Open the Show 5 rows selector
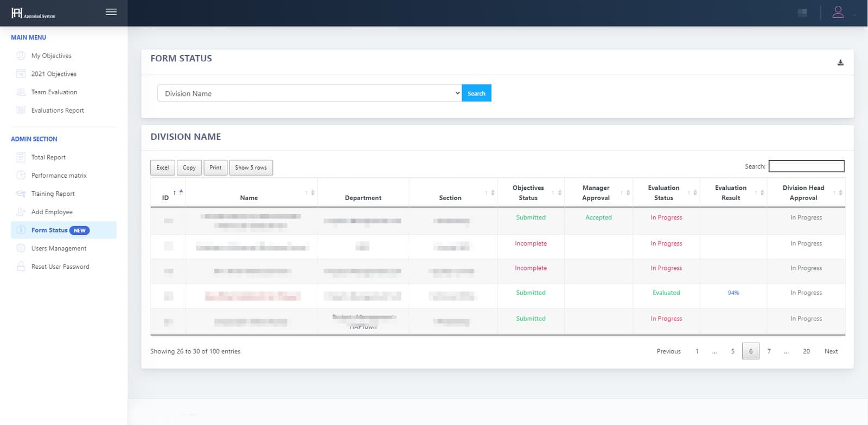This screenshot has height=425, width=868. [251, 168]
